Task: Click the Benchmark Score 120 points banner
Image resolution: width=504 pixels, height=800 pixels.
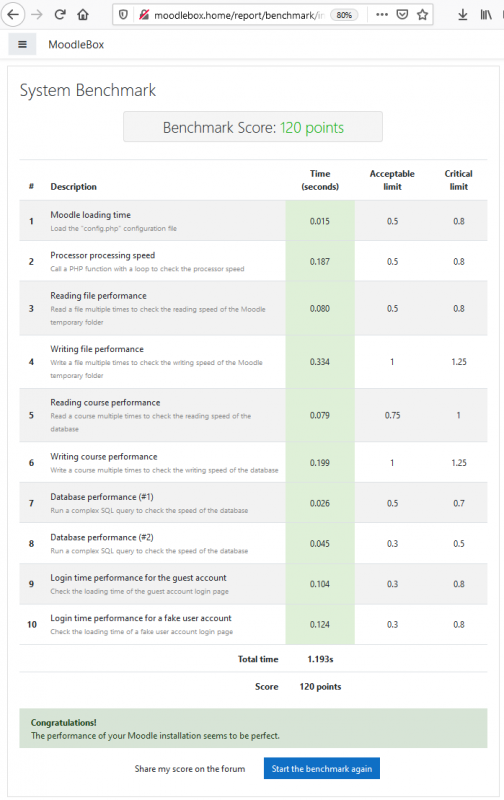Action: tap(253, 127)
